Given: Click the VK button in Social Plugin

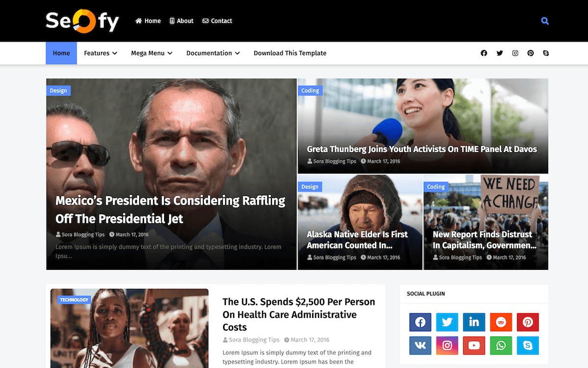Looking at the screenshot, I should pos(420,345).
